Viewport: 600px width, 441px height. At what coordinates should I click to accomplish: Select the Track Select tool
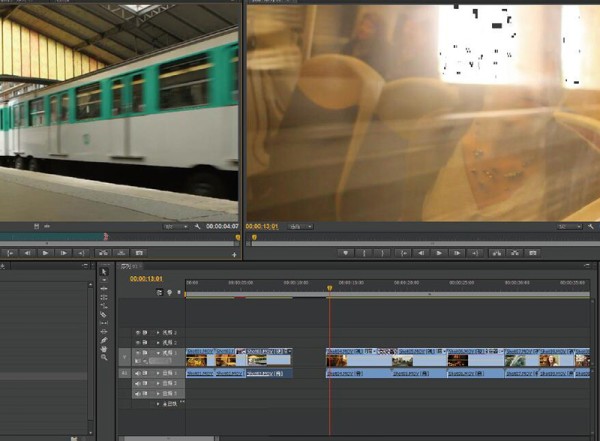click(x=104, y=280)
